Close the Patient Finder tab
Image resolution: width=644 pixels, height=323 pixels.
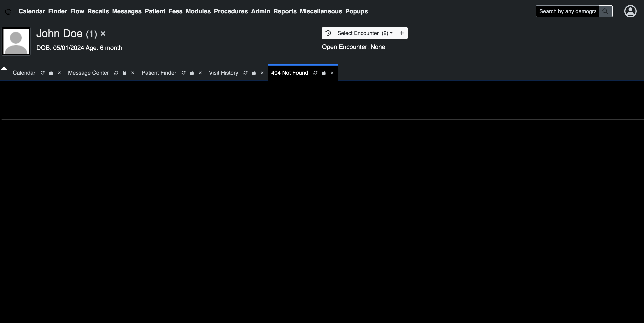pyautogui.click(x=200, y=73)
